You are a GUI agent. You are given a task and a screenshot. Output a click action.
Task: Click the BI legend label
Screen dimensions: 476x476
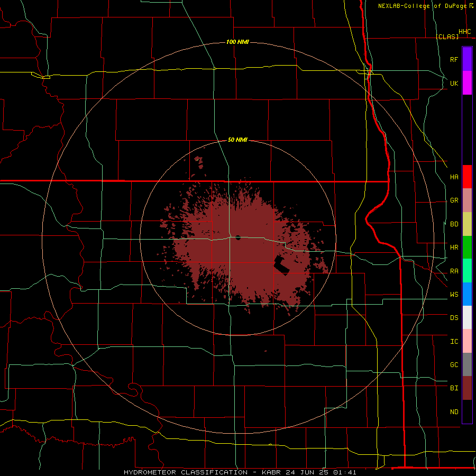(x=454, y=388)
